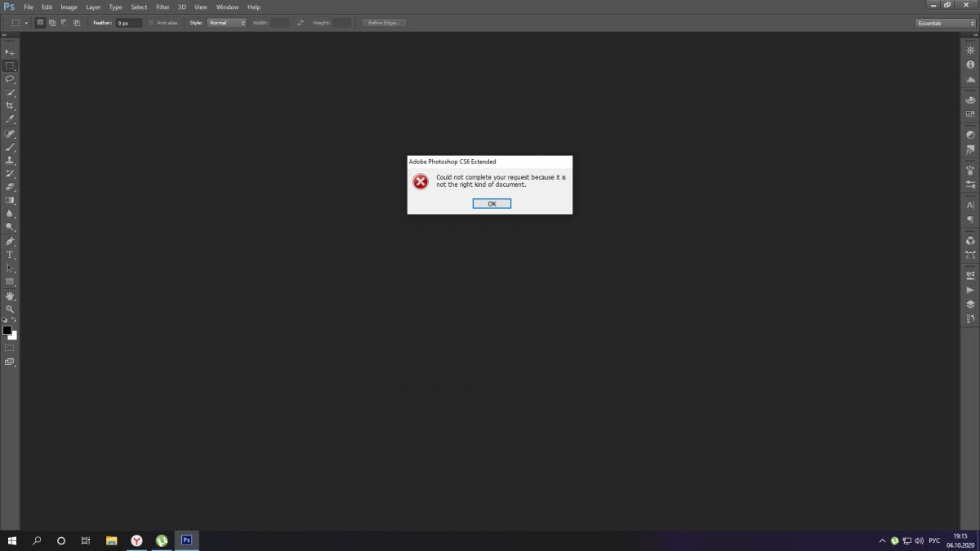
Task: Select the Rectangular Marquee tool
Action: [x=10, y=65]
